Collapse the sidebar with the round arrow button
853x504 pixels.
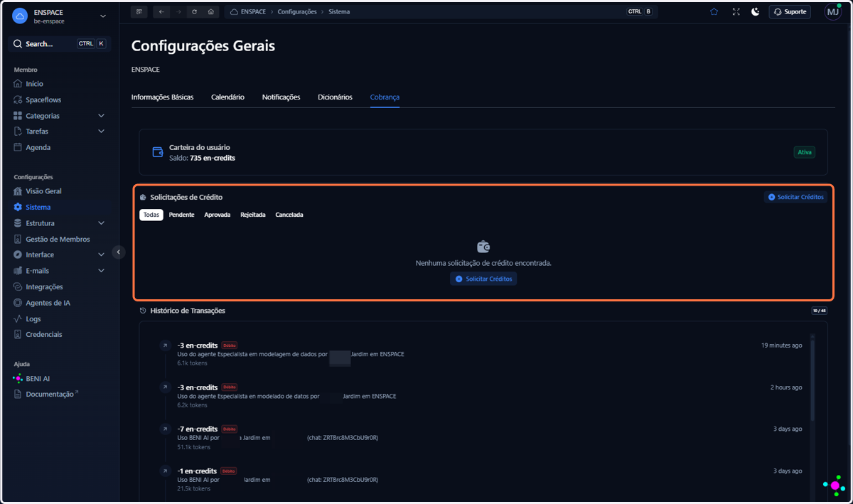pos(119,252)
